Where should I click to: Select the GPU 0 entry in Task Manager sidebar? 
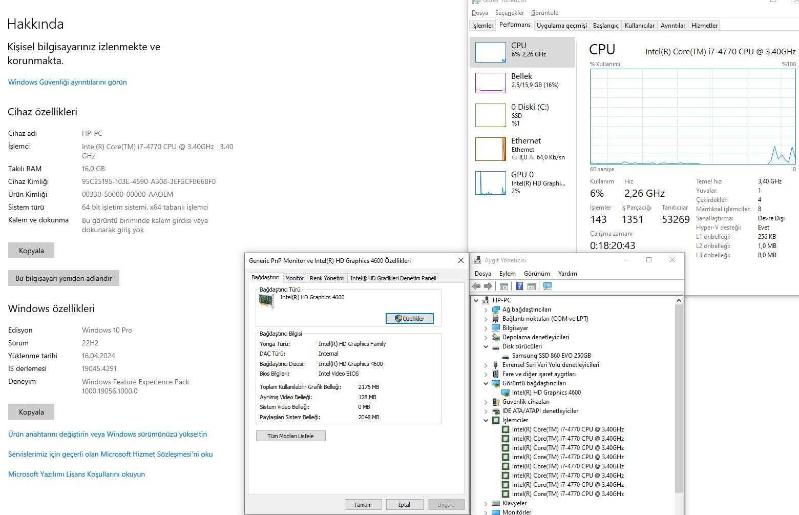pyautogui.click(x=522, y=182)
